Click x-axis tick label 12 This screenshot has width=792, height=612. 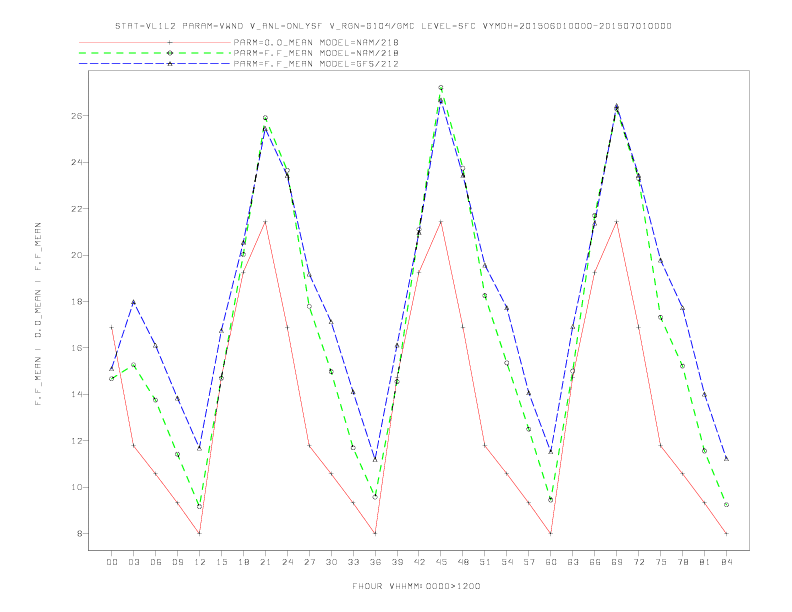(x=200, y=562)
